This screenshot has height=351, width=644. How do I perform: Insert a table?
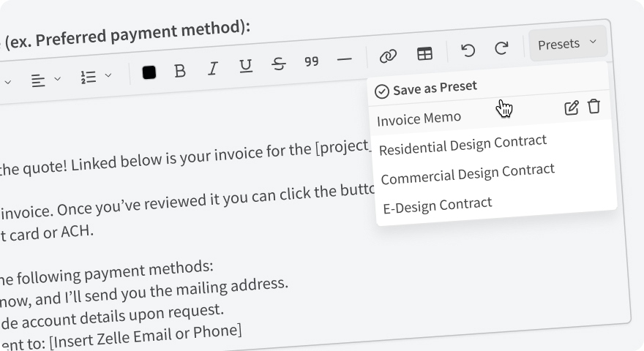424,53
